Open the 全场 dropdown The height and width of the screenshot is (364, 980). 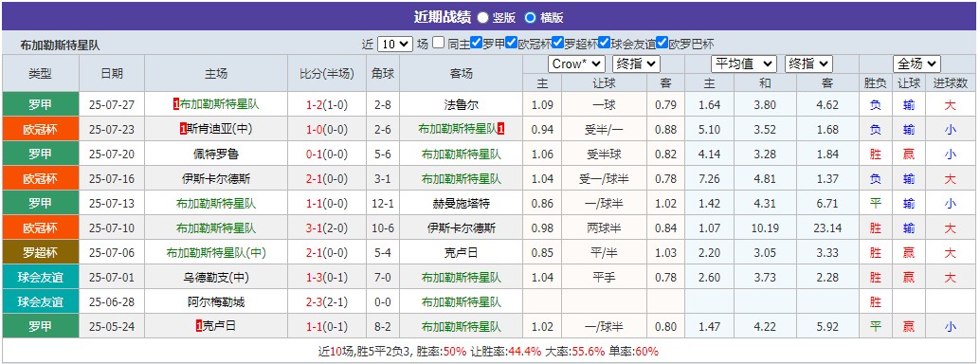916,64
